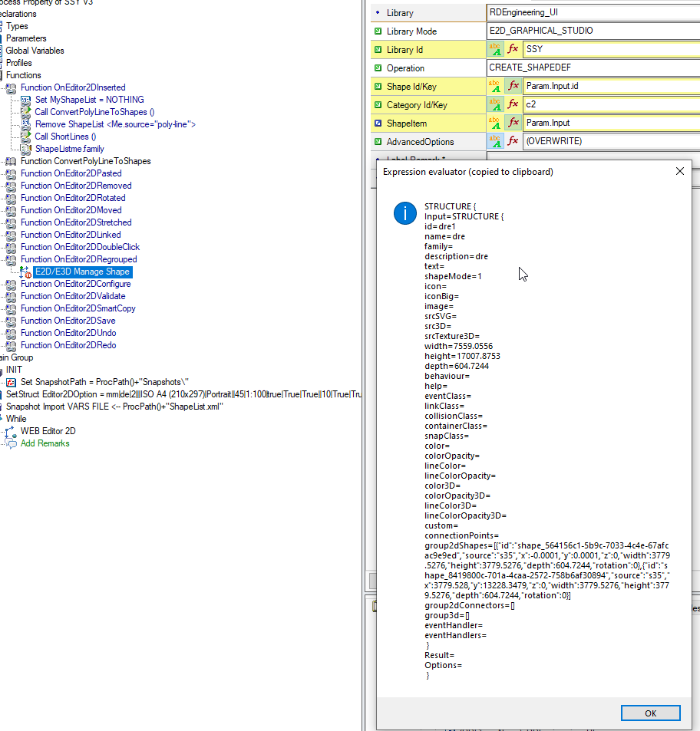Select Function OnEditor2DValidate in the tree
The height and width of the screenshot is (731, 700).
point(73,296)
